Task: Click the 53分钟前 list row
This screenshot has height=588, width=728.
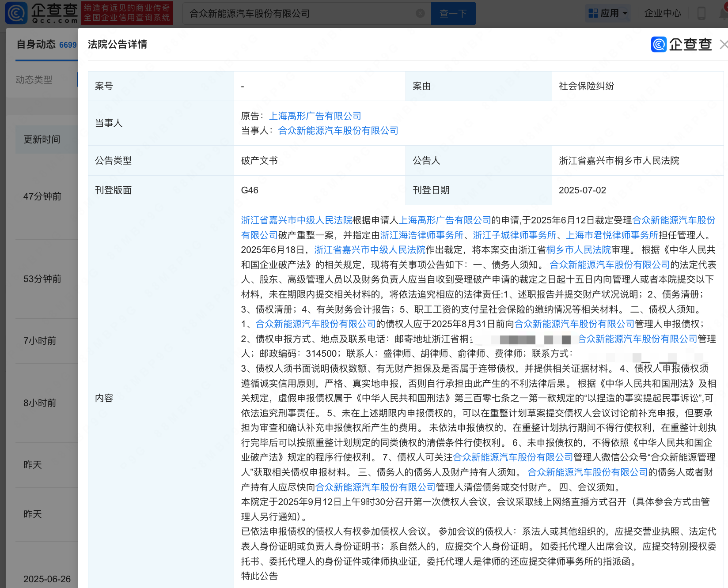Action: (x=42, y=279)
